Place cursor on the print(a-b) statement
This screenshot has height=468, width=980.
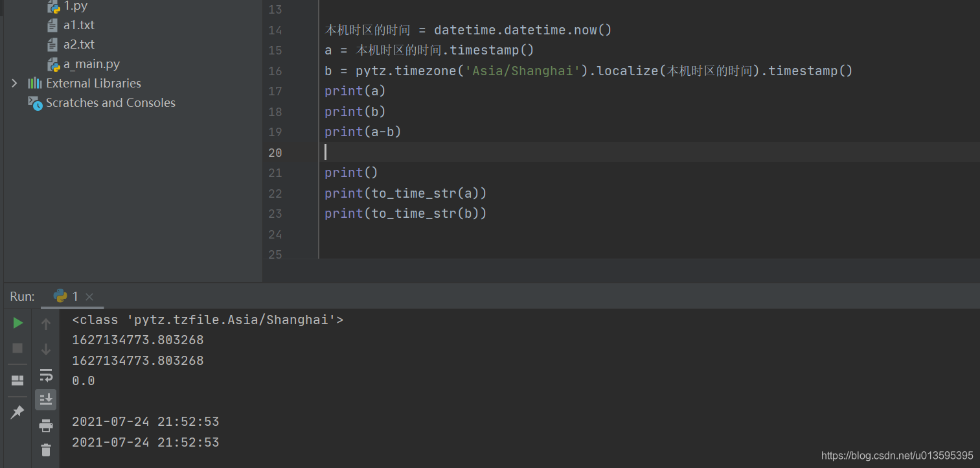coord(363,132)
